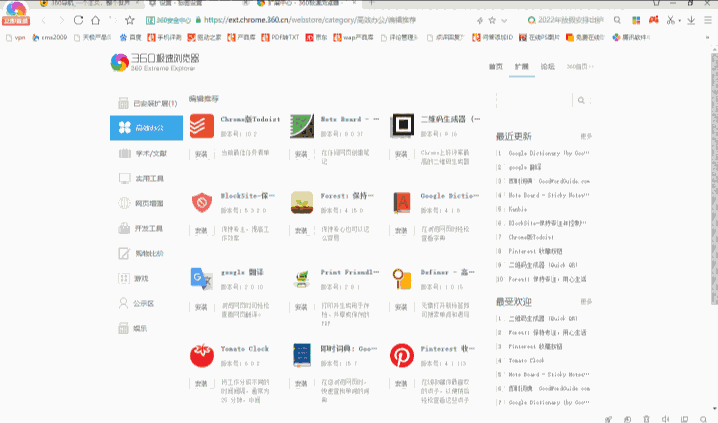Click the 二维码生成器 QR extension icon
Image resolution: width=718 pixels, height=423 pixels.
click(x=402, y=126)
